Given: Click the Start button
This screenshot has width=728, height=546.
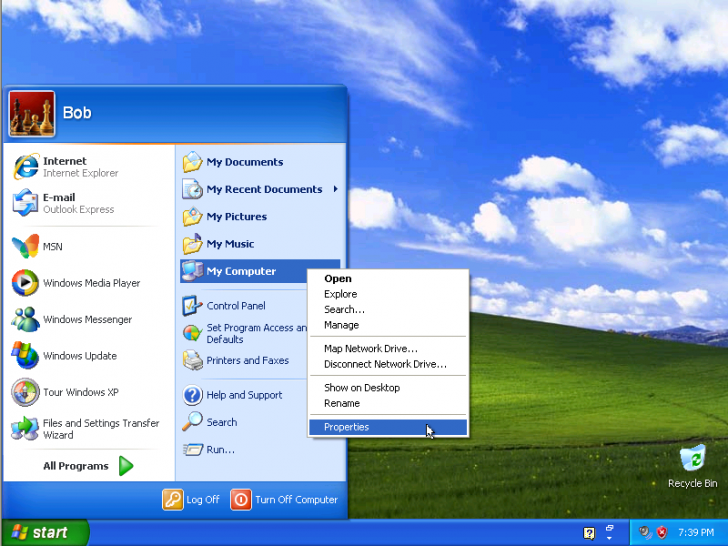Looking at the screenshot, I should [45, 533].
